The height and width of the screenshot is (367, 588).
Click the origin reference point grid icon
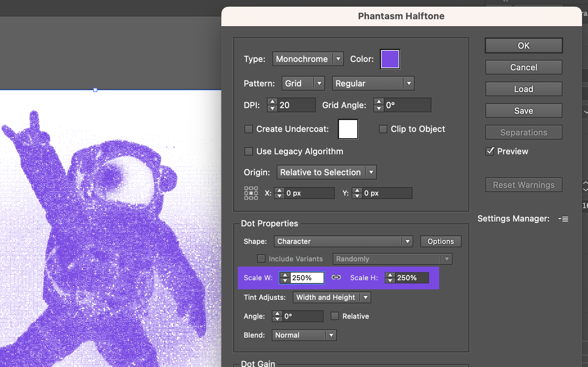(251, 193)
